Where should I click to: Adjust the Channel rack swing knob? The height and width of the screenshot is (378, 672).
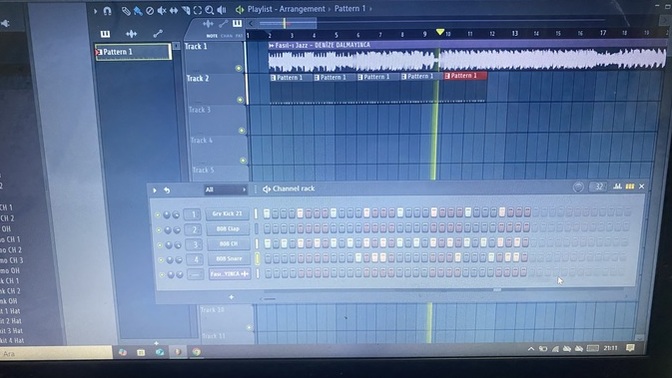[578, 187]
